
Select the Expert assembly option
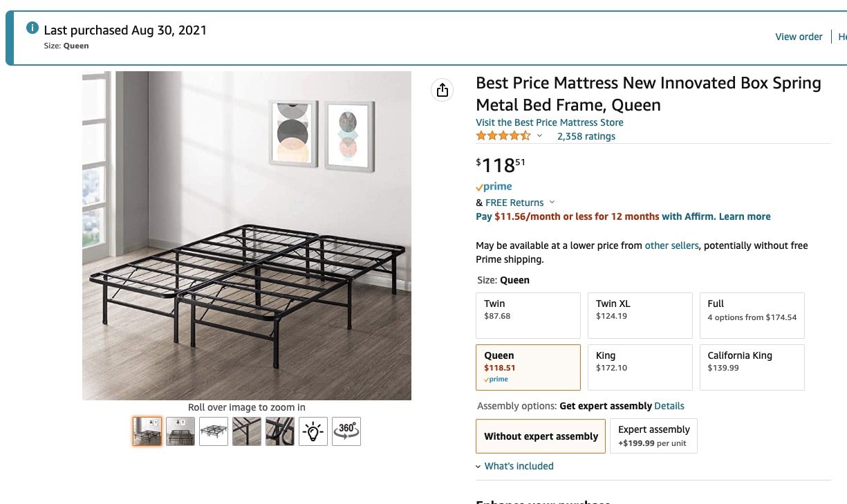click(653, 436)
